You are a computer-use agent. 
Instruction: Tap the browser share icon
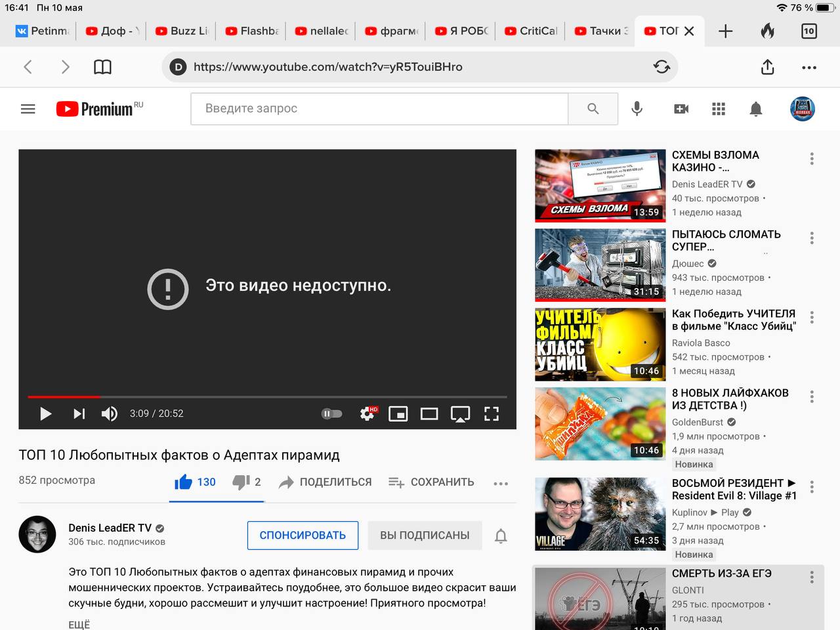pos(767,66)
